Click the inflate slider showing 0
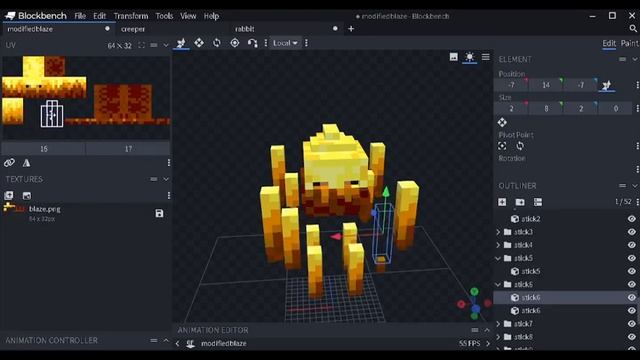 click(616, 108)
